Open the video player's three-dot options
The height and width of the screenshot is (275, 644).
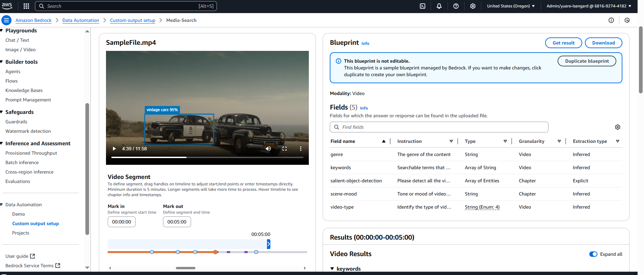pos(300,149)
